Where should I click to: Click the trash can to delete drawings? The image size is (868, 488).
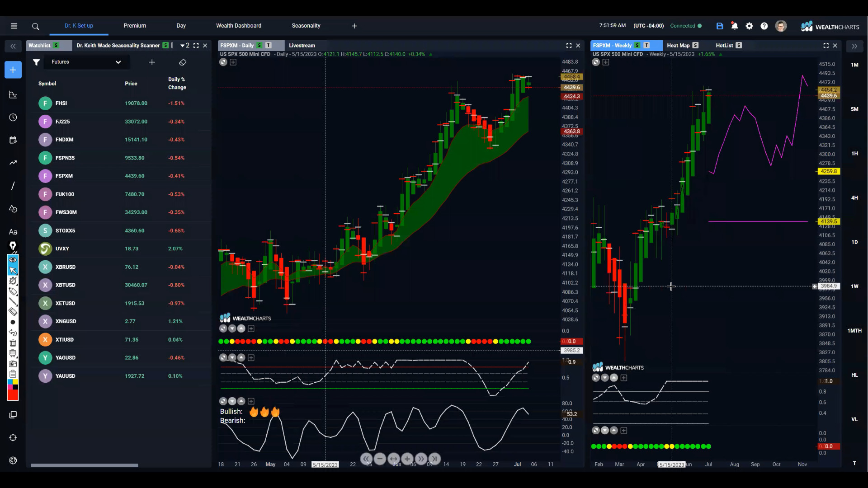click(x=13, y=343)
